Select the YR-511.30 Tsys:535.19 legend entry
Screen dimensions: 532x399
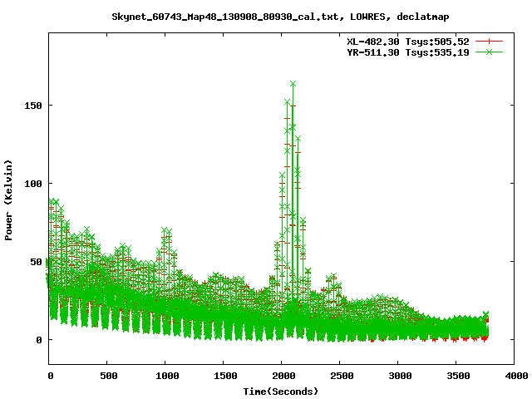point(408,52)
